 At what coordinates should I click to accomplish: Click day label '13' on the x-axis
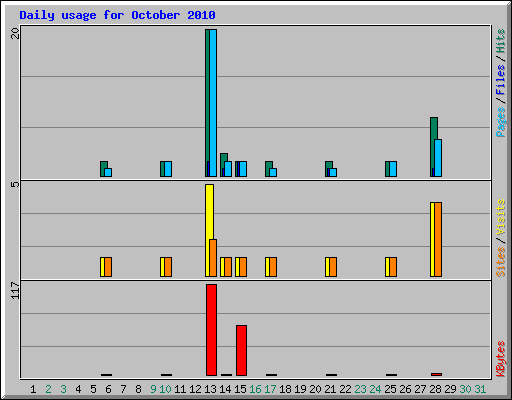pos(210,389)
